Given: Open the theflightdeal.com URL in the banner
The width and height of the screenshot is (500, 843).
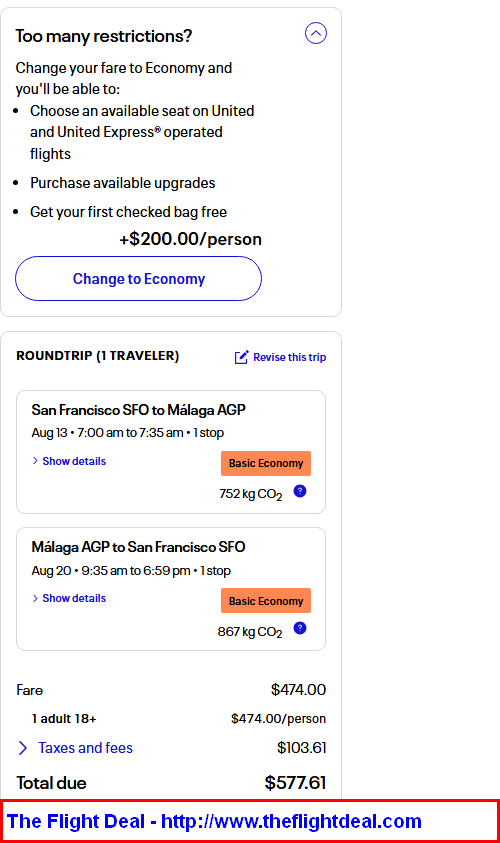Looking at the screenshot, I should (x=291, y=821).
